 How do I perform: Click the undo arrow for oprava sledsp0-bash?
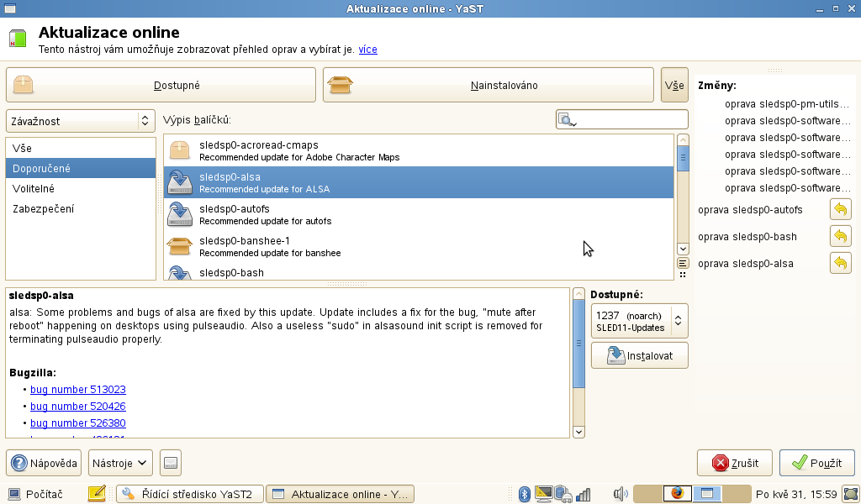pyautogui.click(x=840, y=236)
